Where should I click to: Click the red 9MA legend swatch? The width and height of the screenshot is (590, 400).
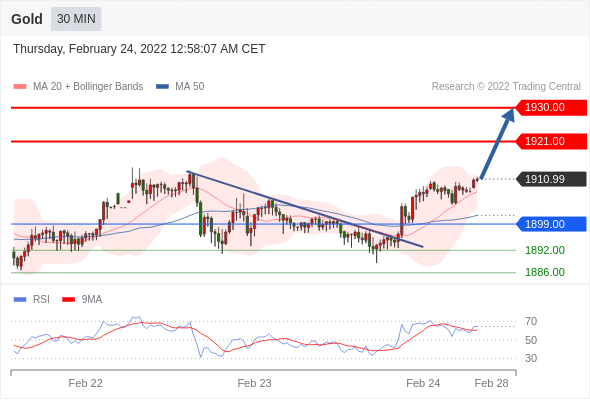click(68, 300)
